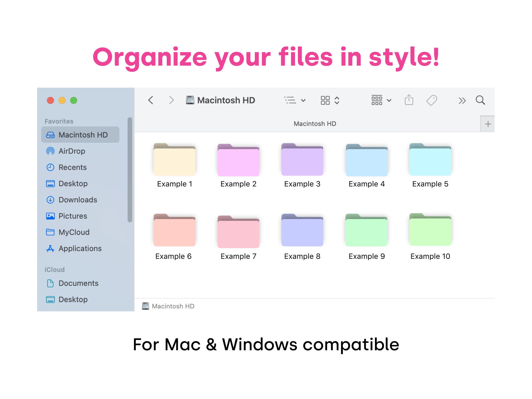Open a new tab with the plus button
This screenshot has height=399, width=532.
coord(488,123)
